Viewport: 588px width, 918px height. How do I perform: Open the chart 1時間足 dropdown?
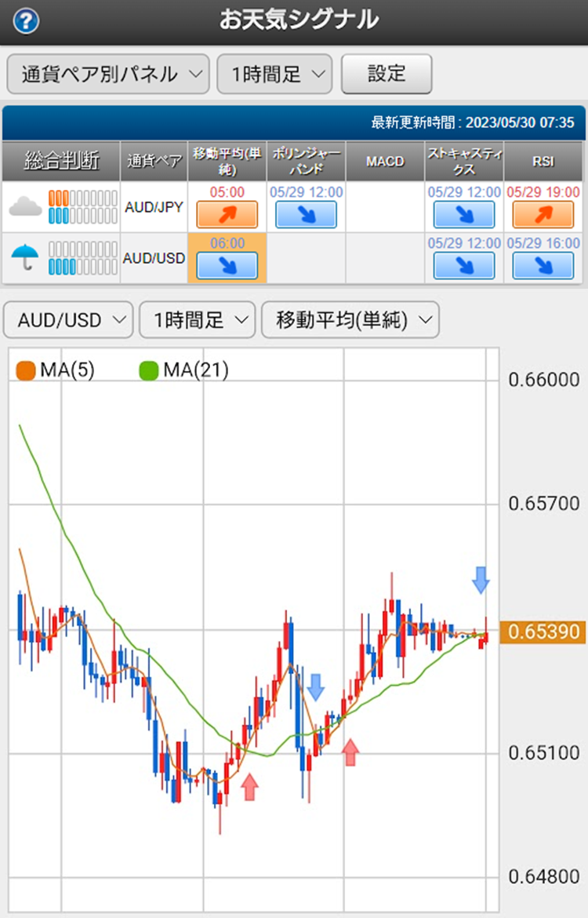click(x=197, y=319)
